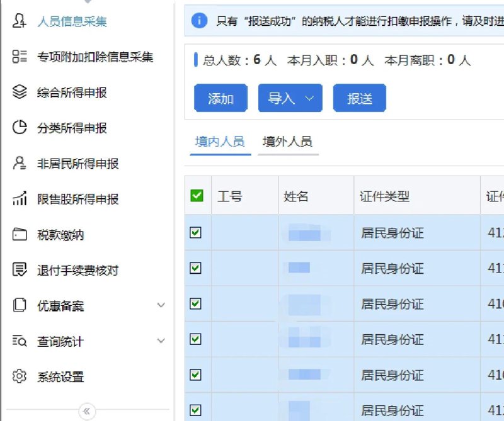Expand the 查询统计 chevron
Screen dimensions: 504x421
[161, 340]
